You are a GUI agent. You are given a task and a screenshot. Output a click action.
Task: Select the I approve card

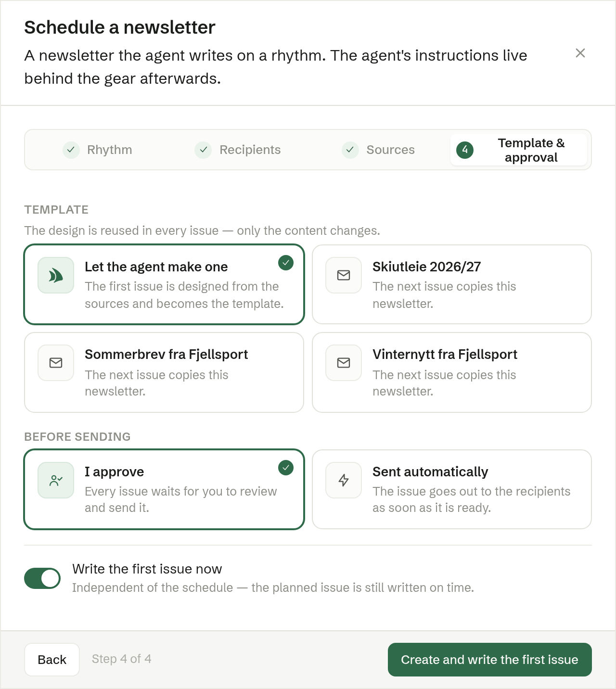pyautogui.click(x=164, y=489)
